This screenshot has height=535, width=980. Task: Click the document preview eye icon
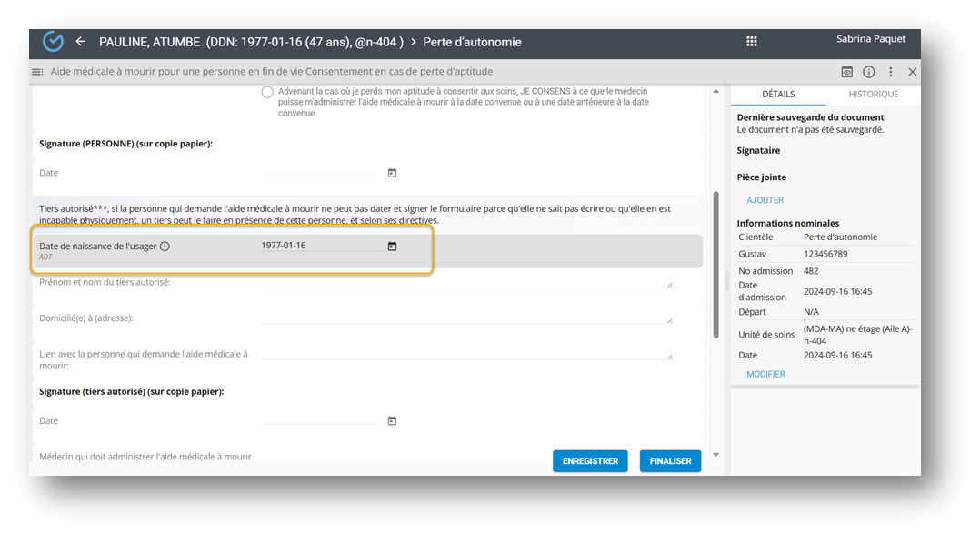click(846, 72)
